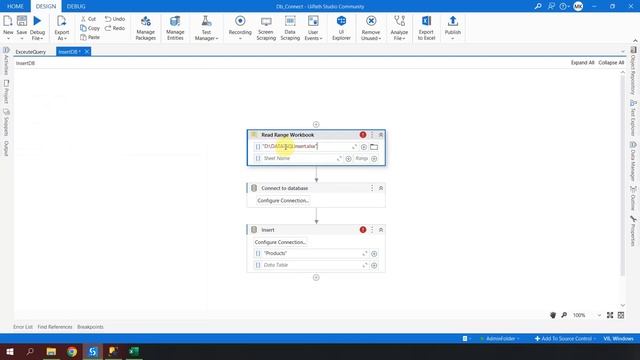Switch to HOME ribbon tab
This screenshot has width=640, height=360.
(x=15, y=6)
